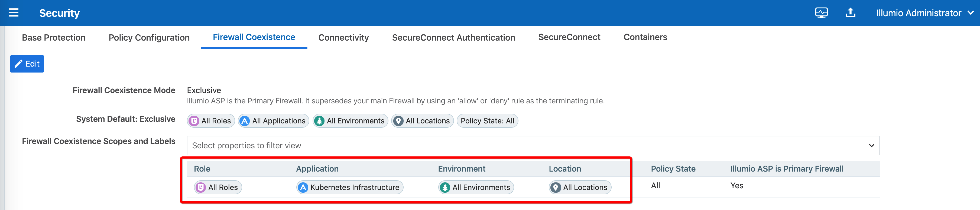Click the tree icon in table row All Environments

tap(445, 187)
